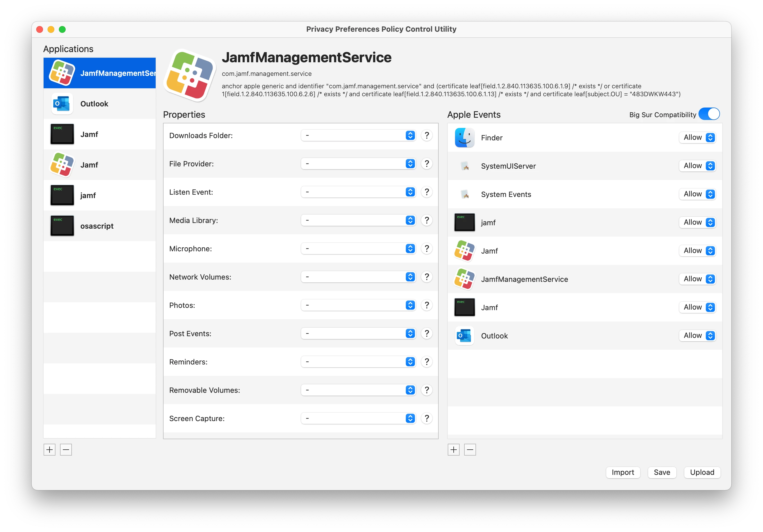Add an application with the plus button

click(x=50, y=450)
